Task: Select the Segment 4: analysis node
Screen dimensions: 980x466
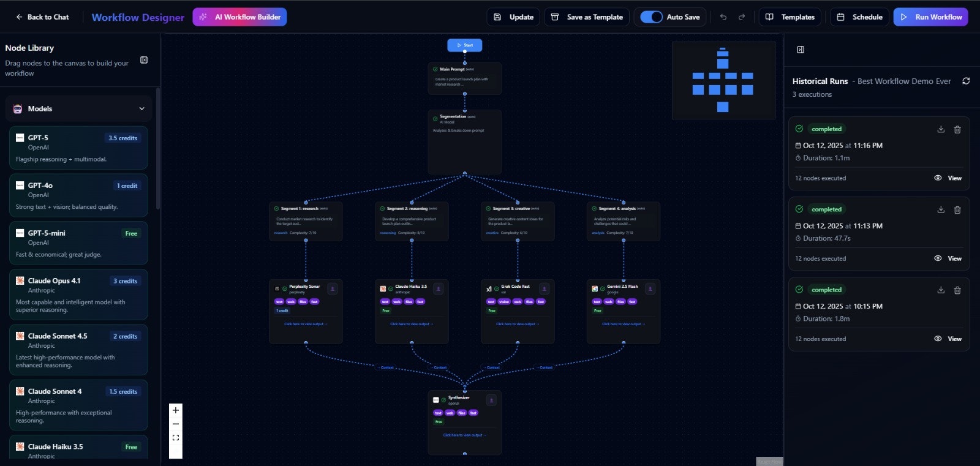Action: [x=624, y=221]
